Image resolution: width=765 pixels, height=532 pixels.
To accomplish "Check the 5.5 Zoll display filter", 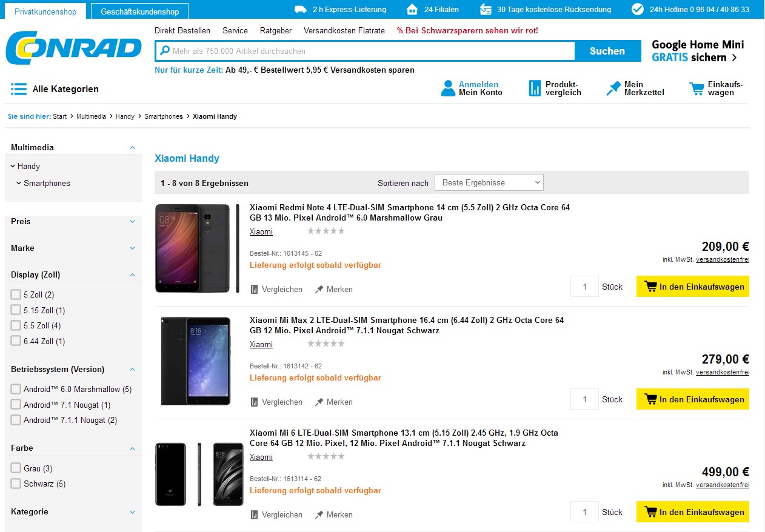I will (x=16, y=325).
